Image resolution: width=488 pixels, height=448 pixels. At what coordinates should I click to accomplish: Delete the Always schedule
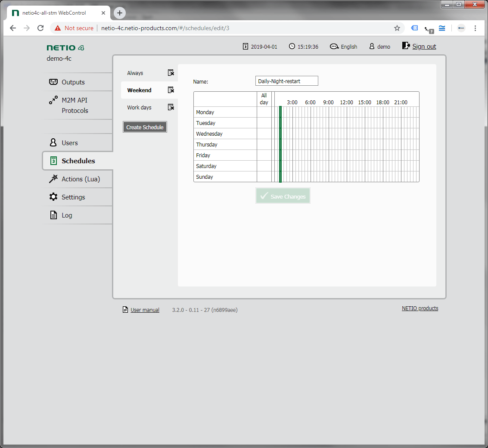pyautogui.click(x=171, y=72)
